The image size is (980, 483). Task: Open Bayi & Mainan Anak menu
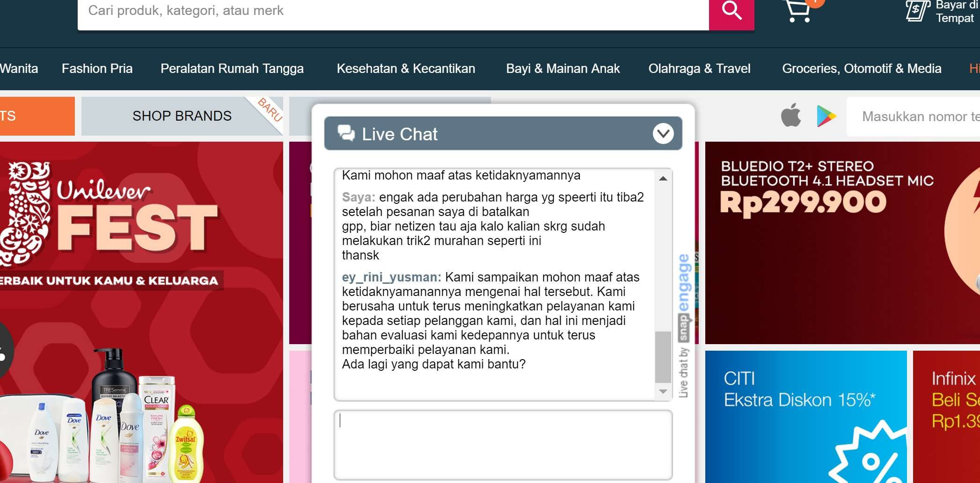click(x=563, y=69)
